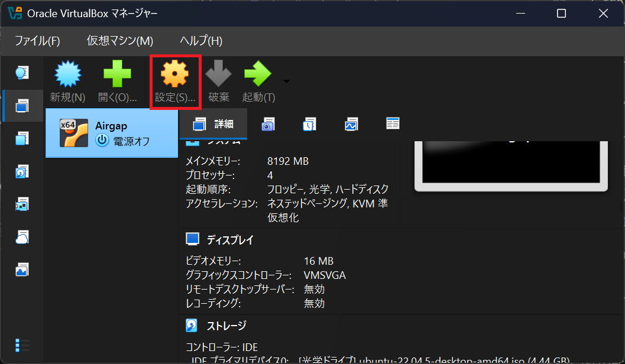This screenshot has height=364, width=625.
Task: Open the Media manager icon in sidebar
Action: click(22, 172)
